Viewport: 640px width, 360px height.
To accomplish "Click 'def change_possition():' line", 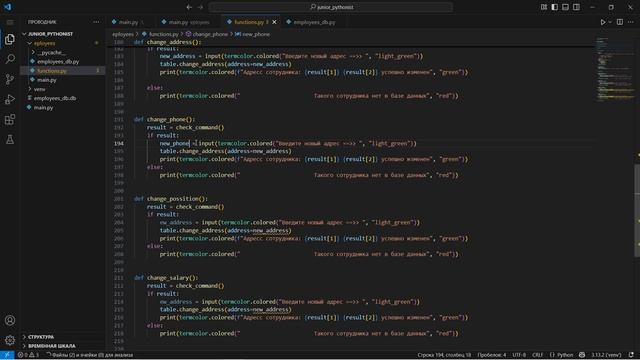I will pos(171,199).
